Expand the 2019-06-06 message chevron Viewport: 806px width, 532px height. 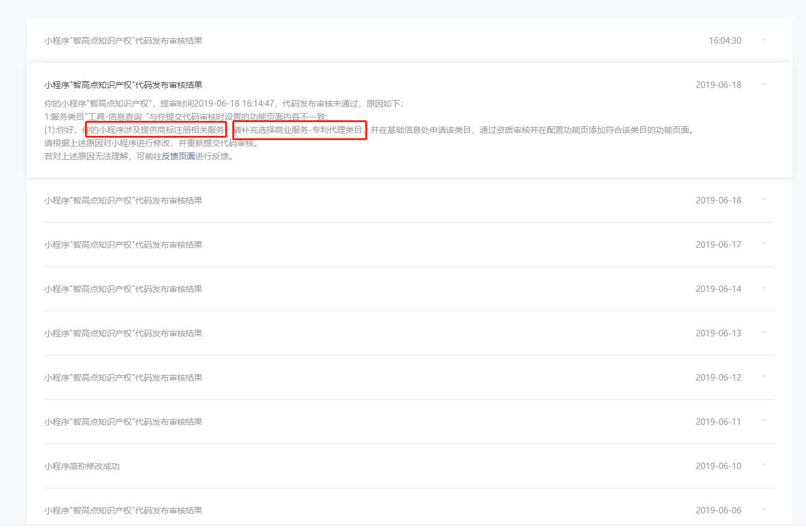pyautogui.click(x=763, y=510)
